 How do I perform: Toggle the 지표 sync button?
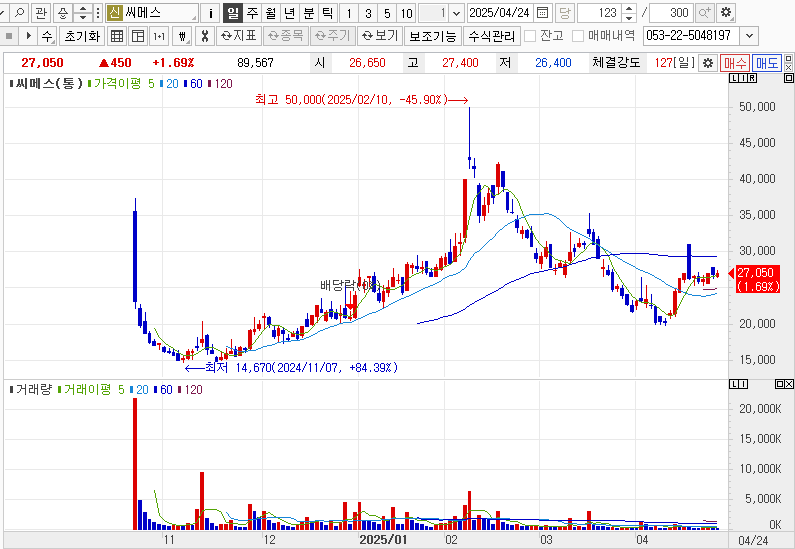(x=239, y=36)
